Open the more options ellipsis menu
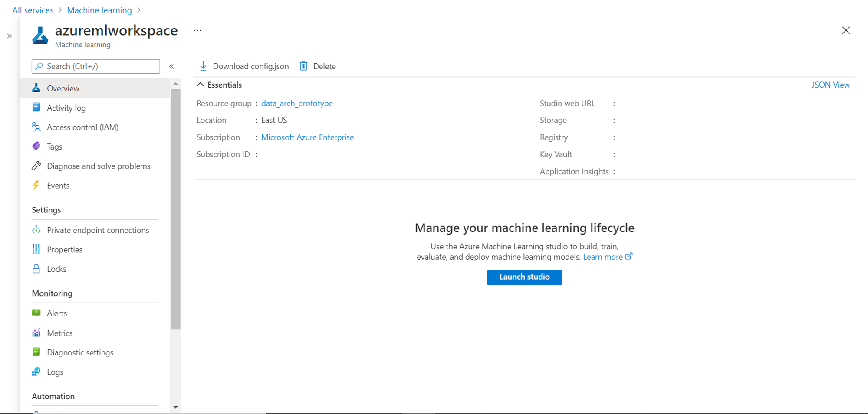The image size is (868, 414). [197, 30]
